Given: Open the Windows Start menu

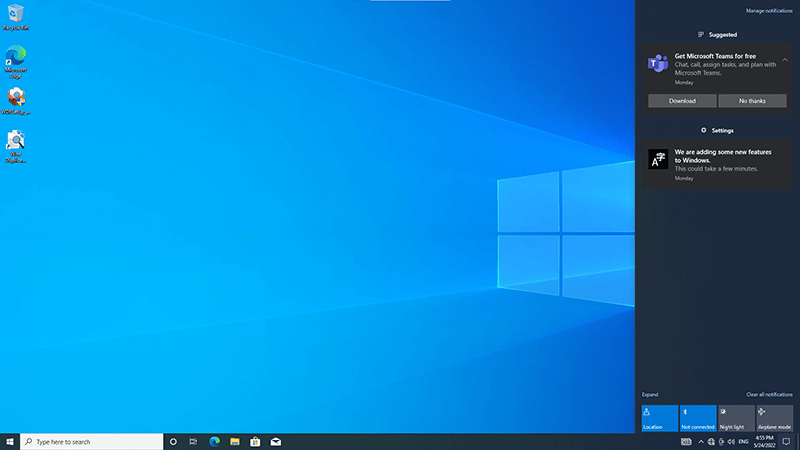Looking at the screenshot, I should 10,442.
